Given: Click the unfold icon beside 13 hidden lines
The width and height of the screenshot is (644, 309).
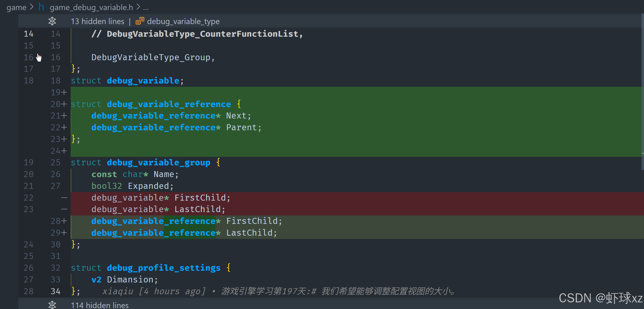Looking at the screenshot, I should coord(52,21).
